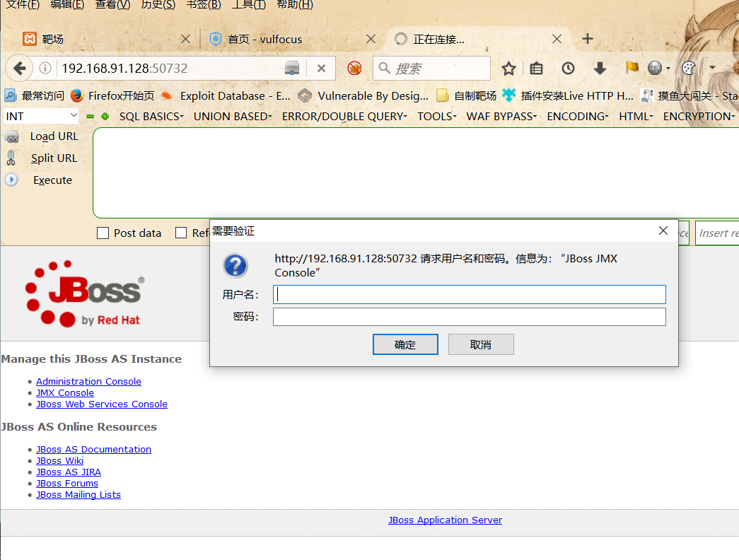Expand ERROR/DOUBLE QUERY menu

coord(344,117)
